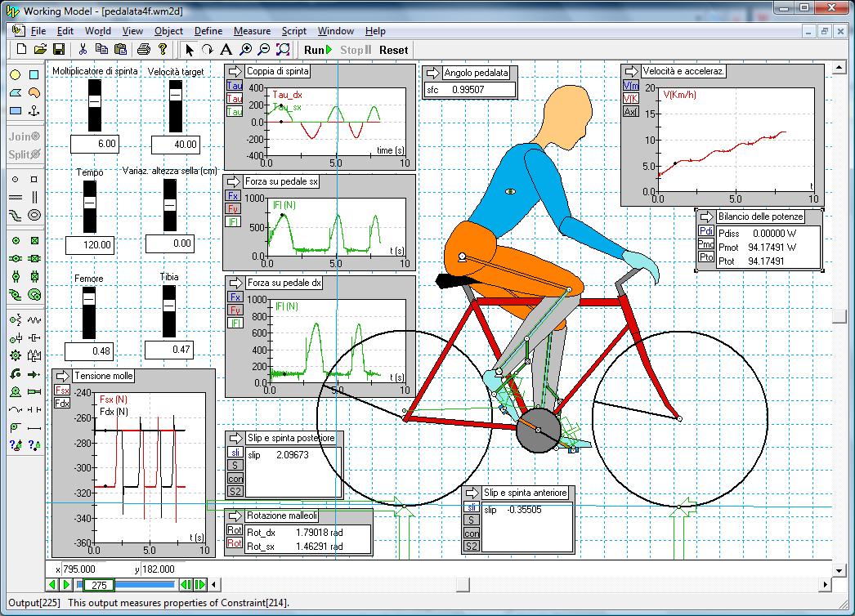
Task: Open a file with toolbar Open icon
Action: pyautogui.click(x=40, y=50)
